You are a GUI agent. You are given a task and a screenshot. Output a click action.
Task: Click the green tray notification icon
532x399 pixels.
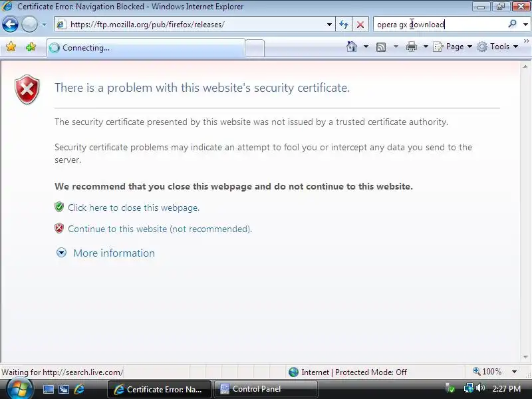(x=450, y=388)
